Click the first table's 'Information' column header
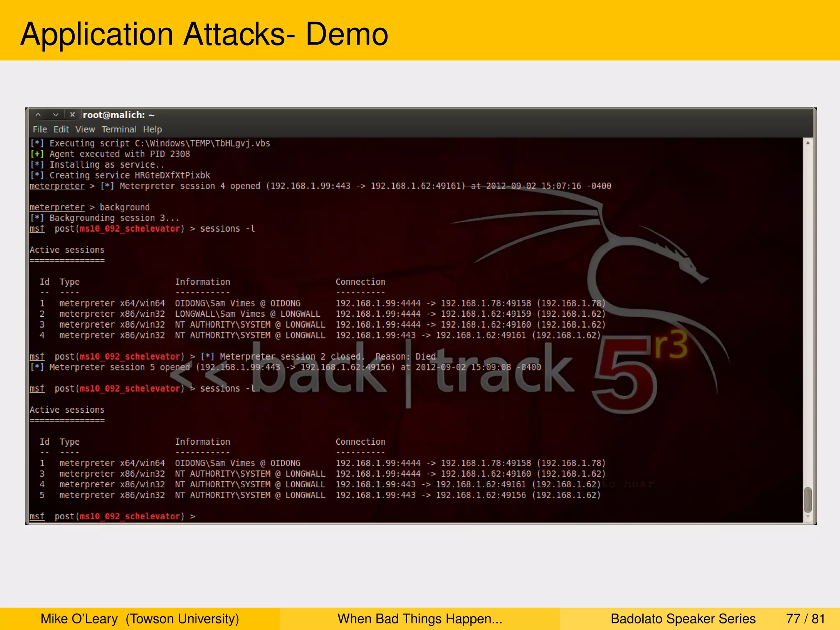840x630 pixels. (203, 282)
